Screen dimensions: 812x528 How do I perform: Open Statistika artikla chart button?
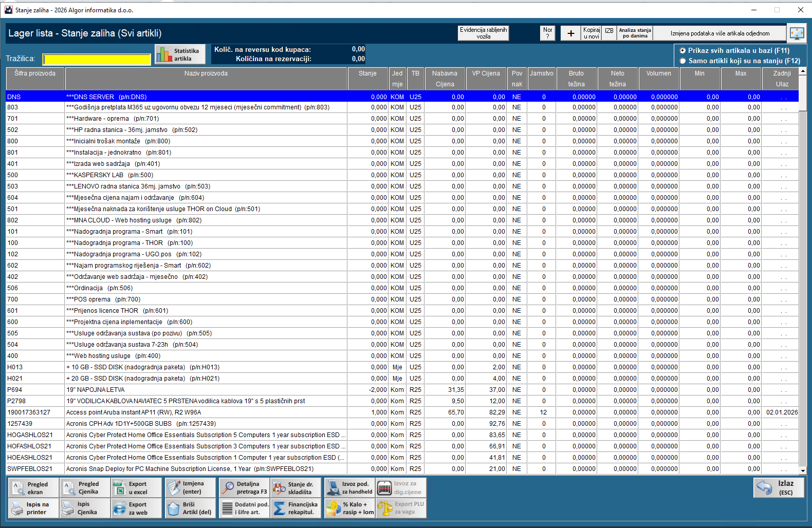(x=180, y=54)
